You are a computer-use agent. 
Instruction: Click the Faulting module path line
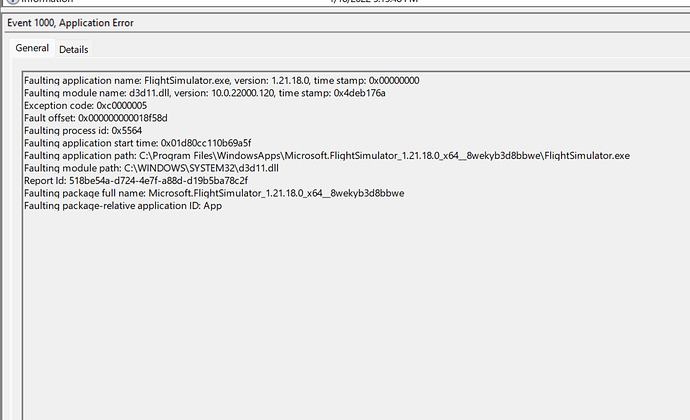(x=151, y=168)
